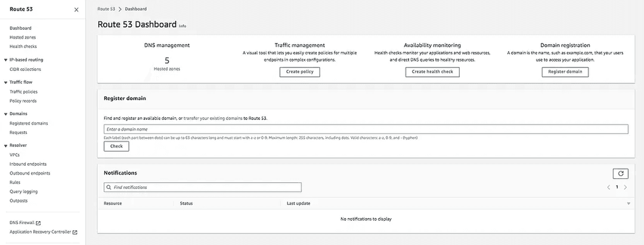The height and width of the screenshot is (245, 644).
Task: Click the Status column header
Action: point(186,203)
